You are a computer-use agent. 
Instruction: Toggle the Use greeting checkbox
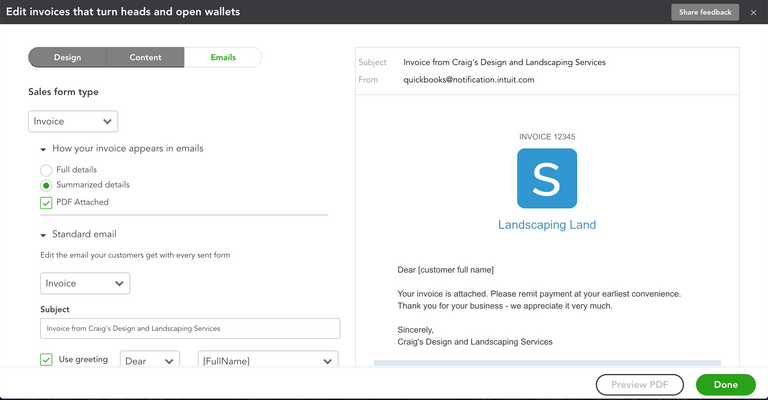pos(46,360)
